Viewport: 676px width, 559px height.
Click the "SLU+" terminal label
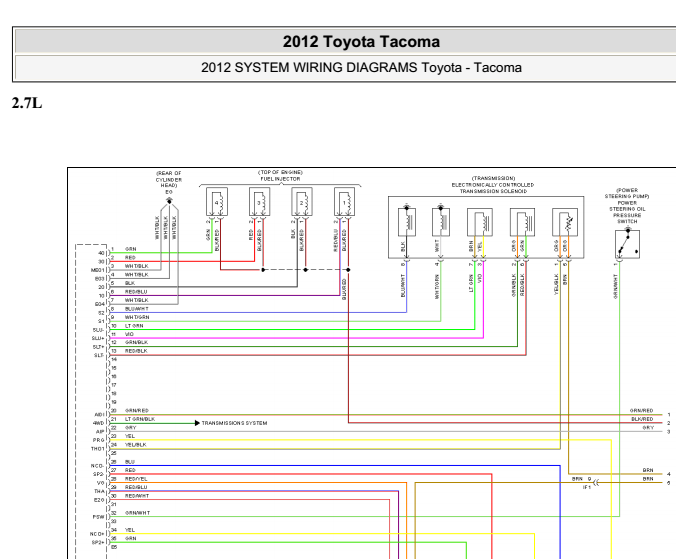[x=98, y=339]
